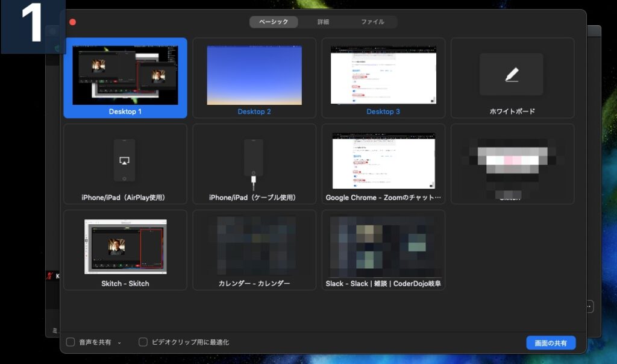Click the iPhone/iPad（ケーブル使用） label
This screenshot has width=617, height=364.
tap(254, 198)
